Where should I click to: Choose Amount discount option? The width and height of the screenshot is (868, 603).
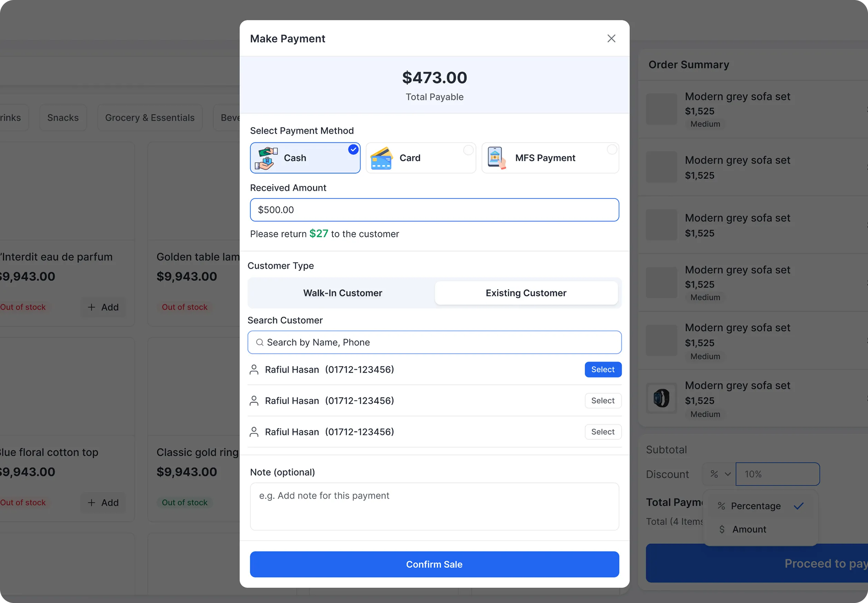tap(760, 529)
